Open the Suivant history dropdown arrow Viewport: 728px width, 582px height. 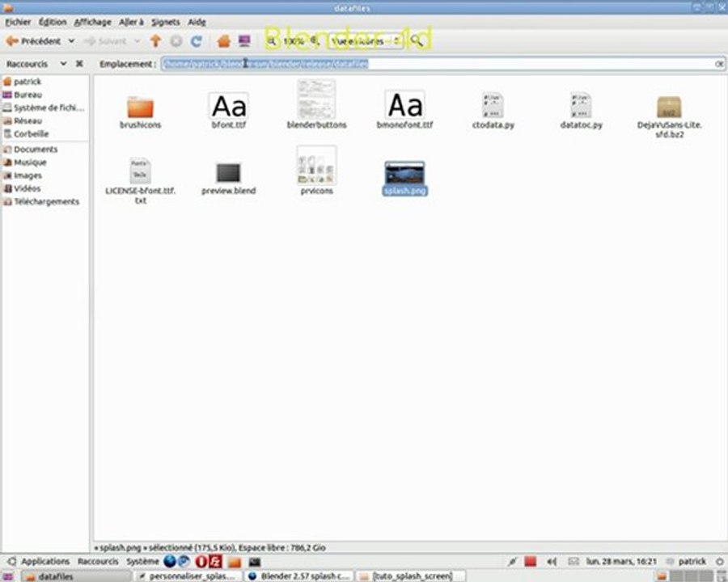tap(137, 41)
